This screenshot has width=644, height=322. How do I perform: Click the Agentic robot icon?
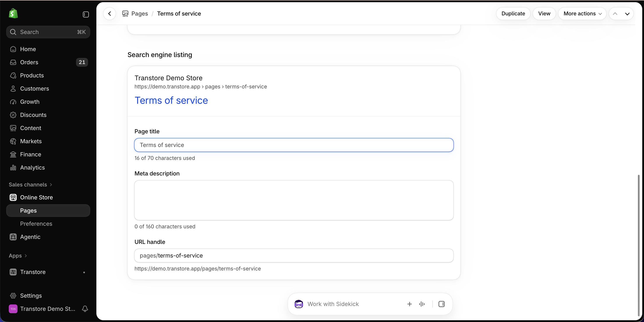coord(13,237)
